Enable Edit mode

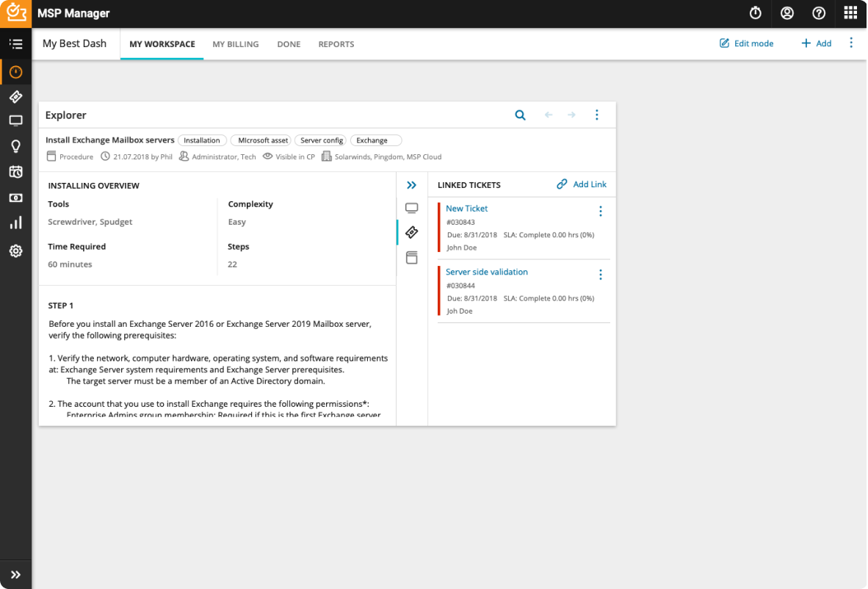(746, 43)
